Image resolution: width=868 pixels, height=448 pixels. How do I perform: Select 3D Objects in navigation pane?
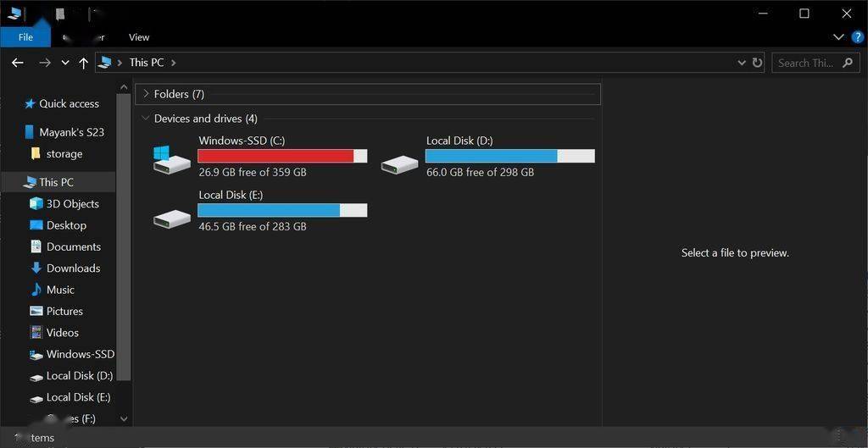(72, 204)
